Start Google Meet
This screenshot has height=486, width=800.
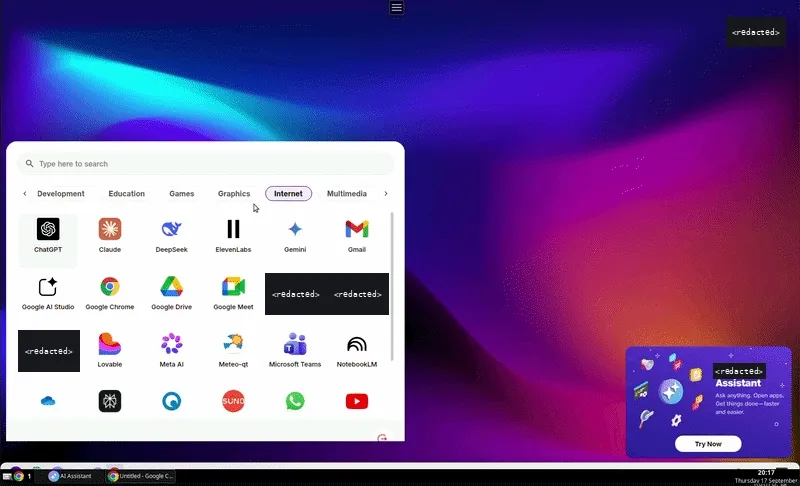tap(233, 293)
